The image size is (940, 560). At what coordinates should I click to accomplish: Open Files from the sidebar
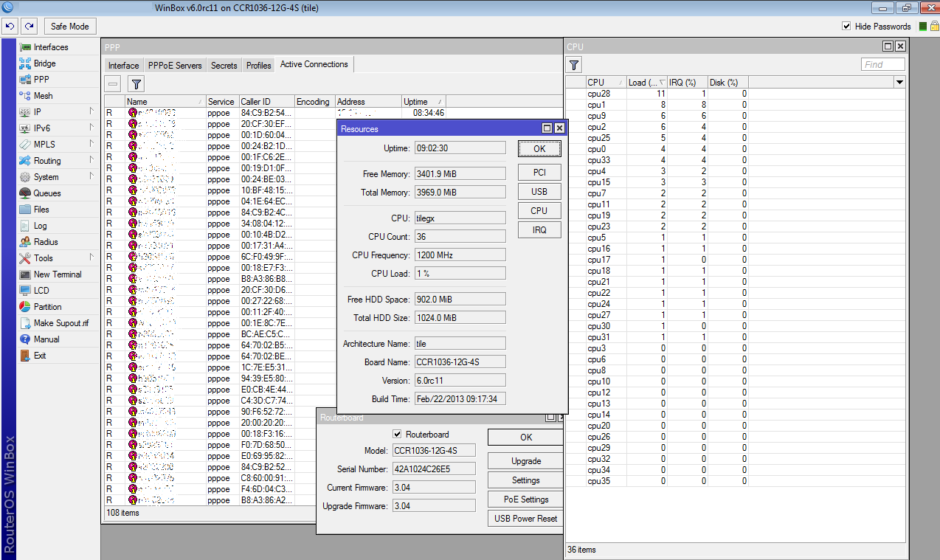pos(41,210)
